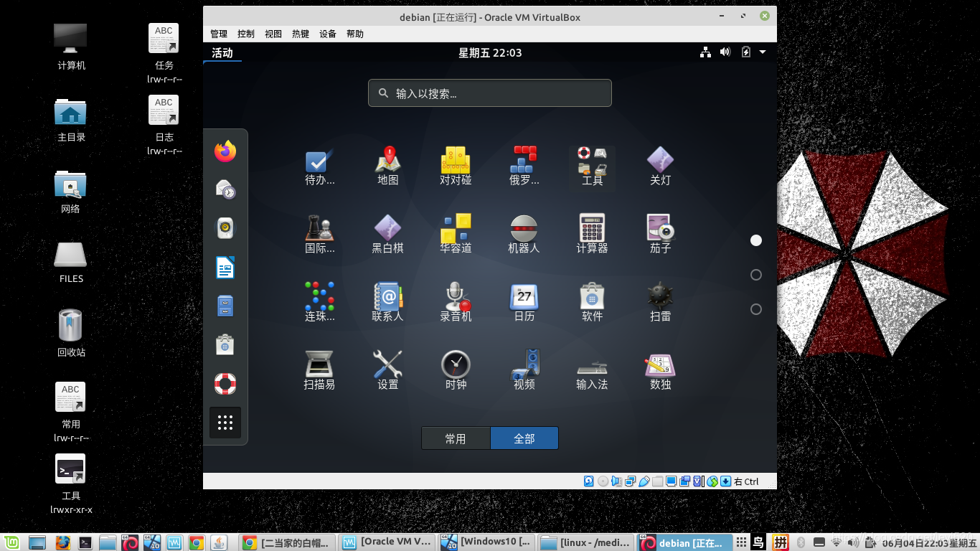Open the 茄子 (Cheese) webcam app
The width and height of the screenshot is (980, 551).
pyautogui.click(x=660, y=235)
